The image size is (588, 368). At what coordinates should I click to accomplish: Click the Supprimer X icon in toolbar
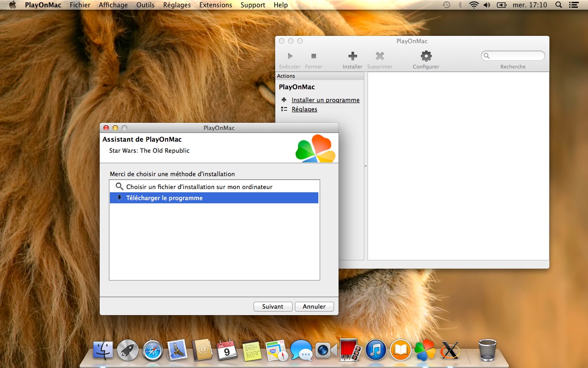380,56
